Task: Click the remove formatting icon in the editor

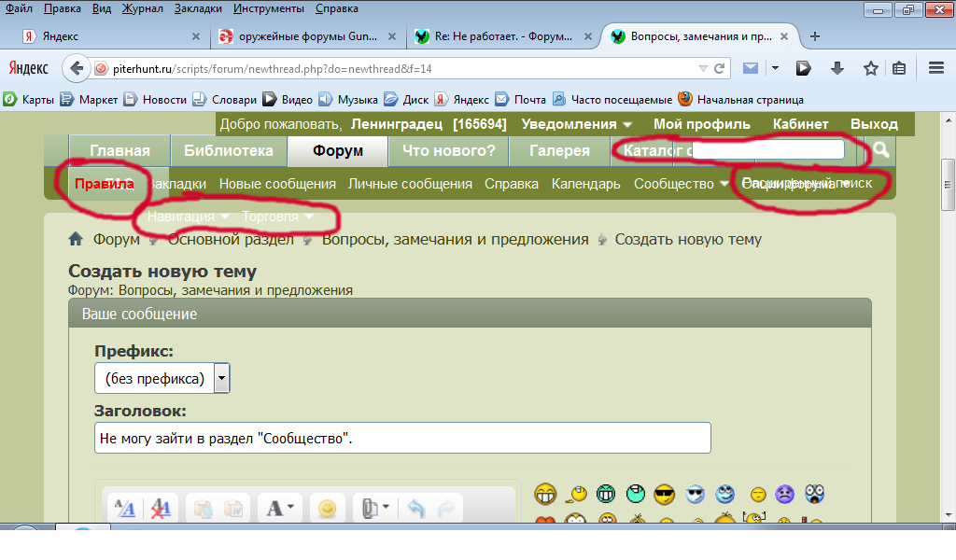Action: 161,508
